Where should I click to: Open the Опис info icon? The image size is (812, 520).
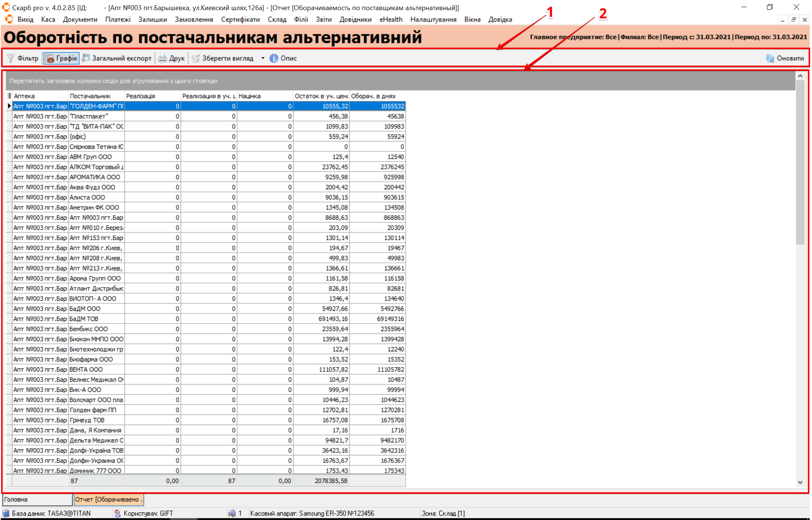[274, 58]
